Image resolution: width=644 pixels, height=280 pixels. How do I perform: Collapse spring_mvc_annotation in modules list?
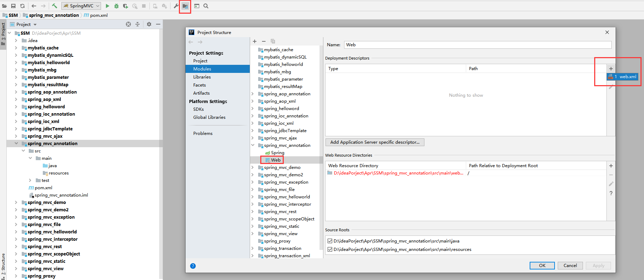click(x=253, y=145)
